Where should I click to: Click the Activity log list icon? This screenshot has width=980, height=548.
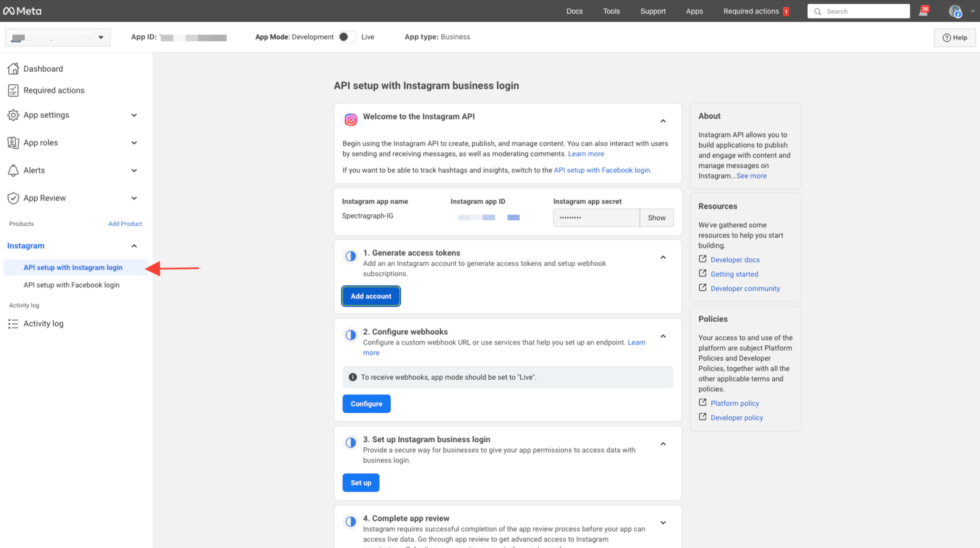(x=13, y=324)
